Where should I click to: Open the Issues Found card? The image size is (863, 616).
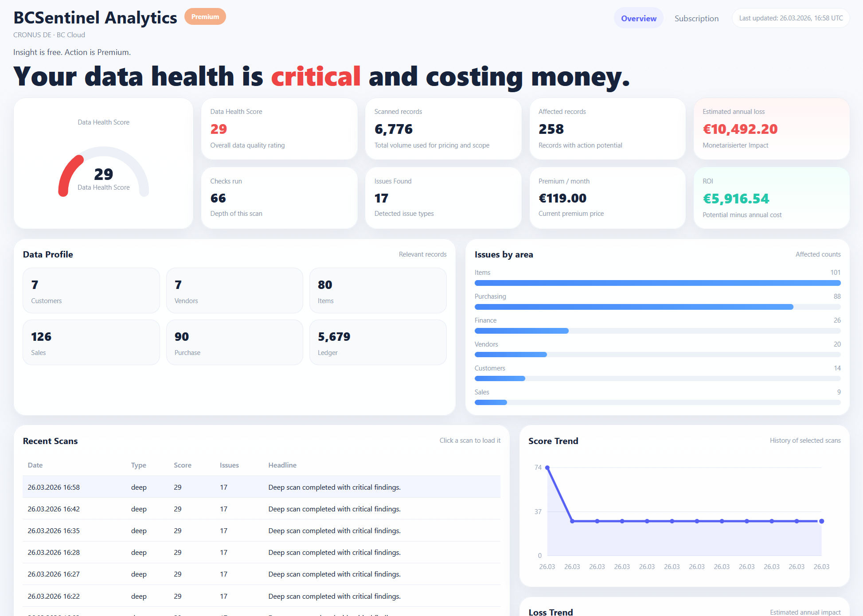coord(442,198)
